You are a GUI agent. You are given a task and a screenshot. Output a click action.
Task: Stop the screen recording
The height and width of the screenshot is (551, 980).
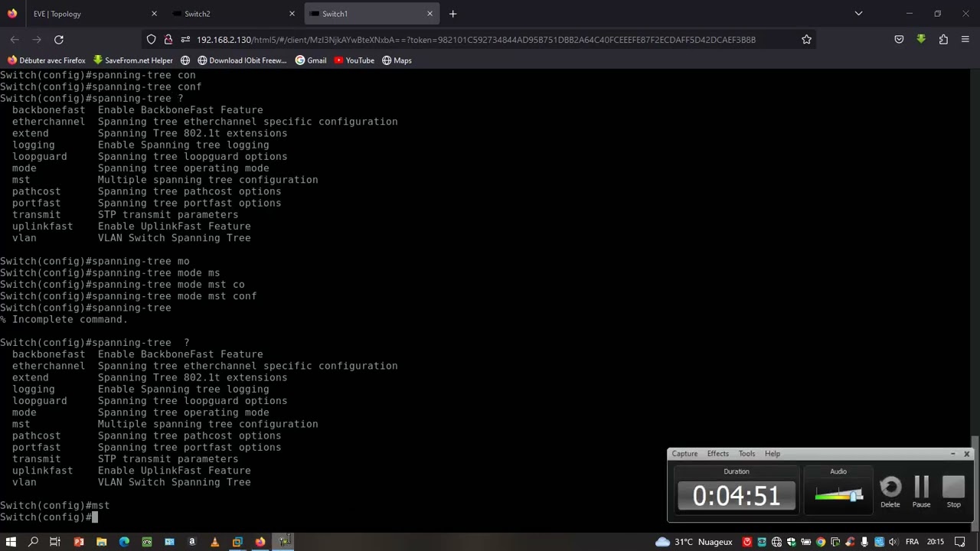click(x=953, y=492)
